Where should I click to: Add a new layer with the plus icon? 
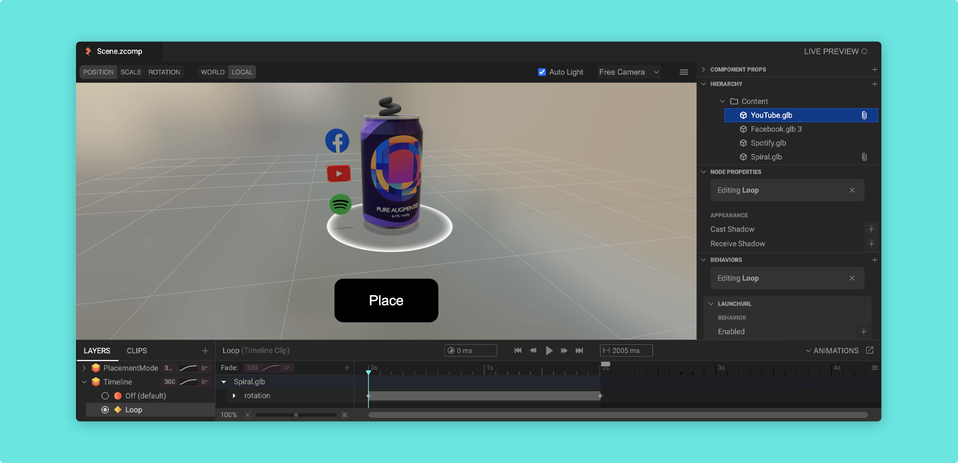[205, 351]
